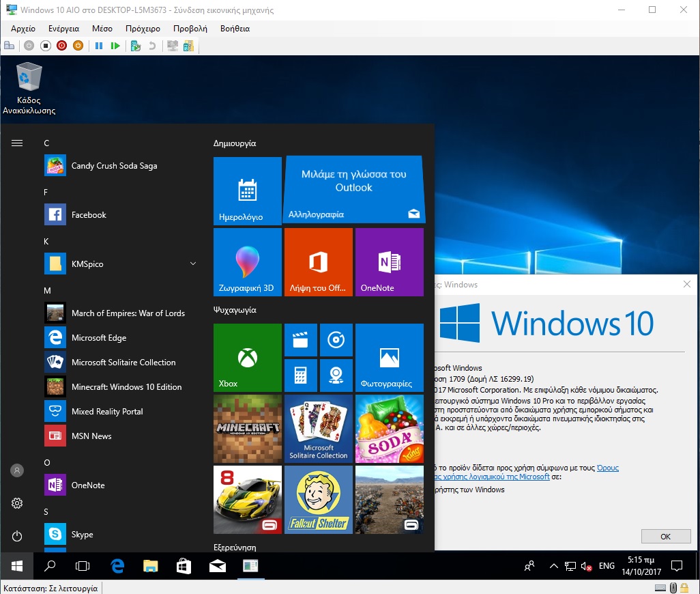Screen dimensions: 700x594
Task: Click the Ψυχαγωγία tile group header
Action: [x=235, y=310]
